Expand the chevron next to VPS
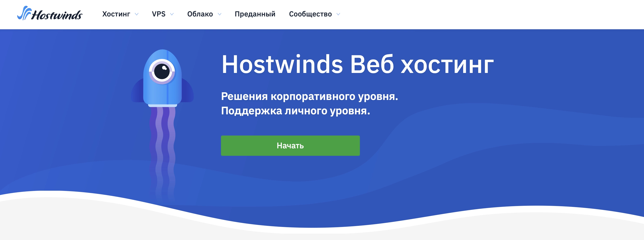The image size is (644, 240). 172,14
